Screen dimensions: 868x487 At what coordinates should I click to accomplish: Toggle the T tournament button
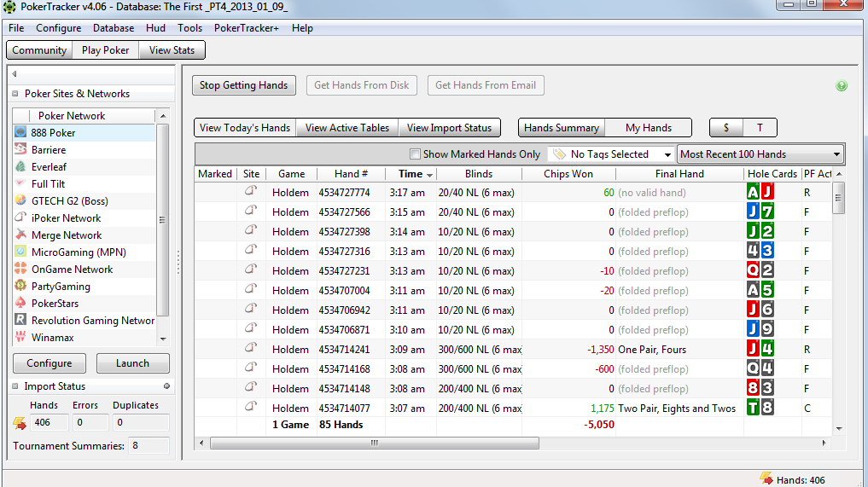[760, 128]
